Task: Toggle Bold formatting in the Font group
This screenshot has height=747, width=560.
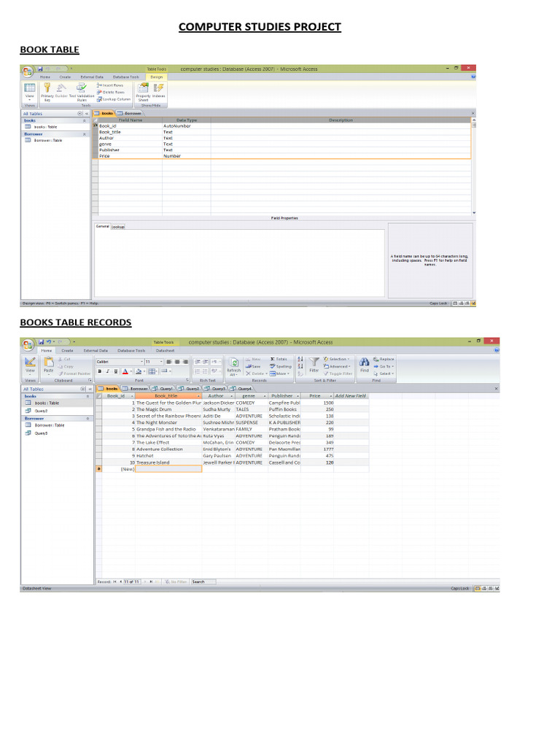Action: [99, 371]
